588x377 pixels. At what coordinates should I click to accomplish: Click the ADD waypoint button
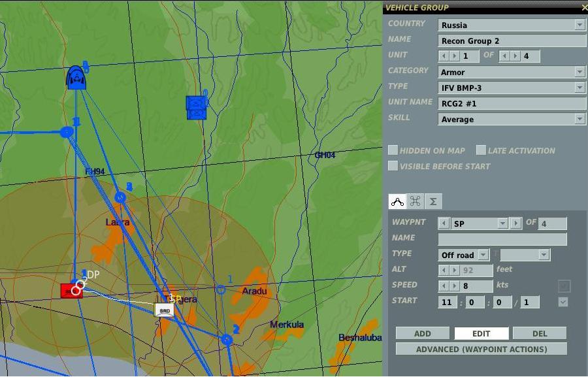(x=423, y=333)
